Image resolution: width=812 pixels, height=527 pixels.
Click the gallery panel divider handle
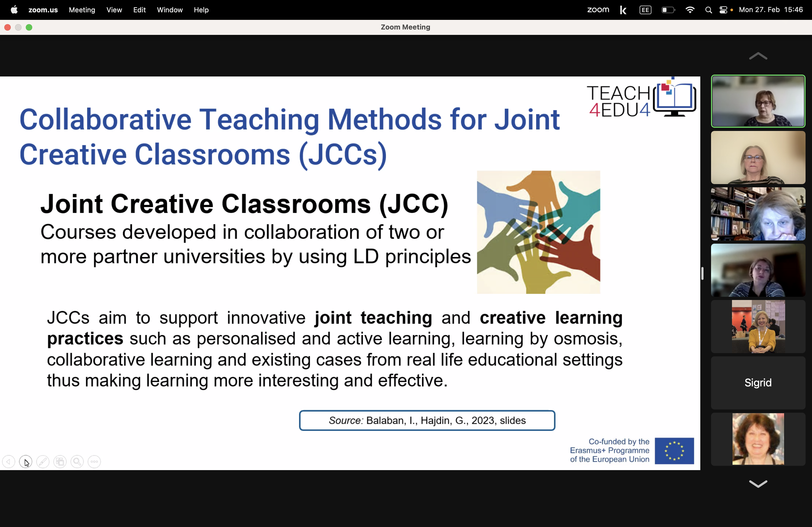coord(702,273)
